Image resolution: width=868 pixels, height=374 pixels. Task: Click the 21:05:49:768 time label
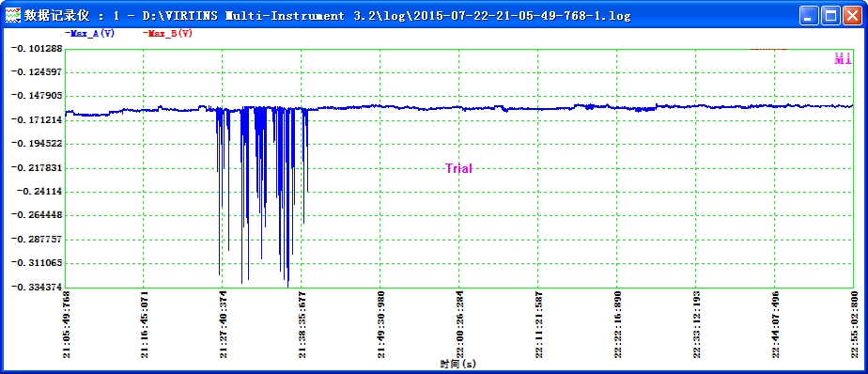click(67, 324)
